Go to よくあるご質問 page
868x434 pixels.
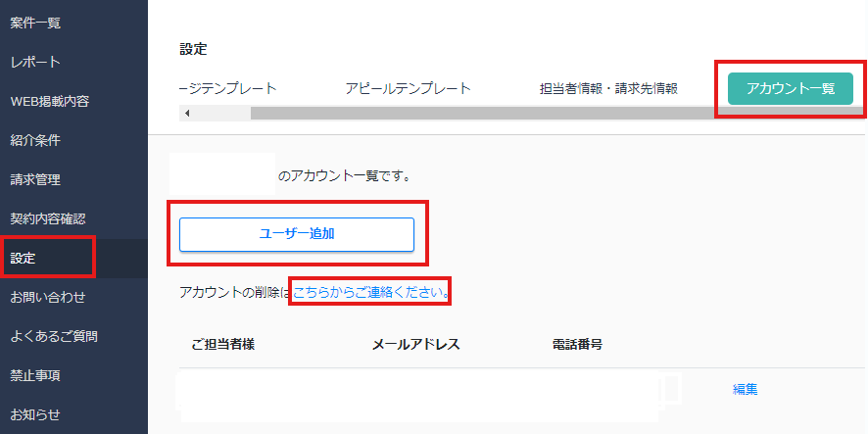[54, 336]
